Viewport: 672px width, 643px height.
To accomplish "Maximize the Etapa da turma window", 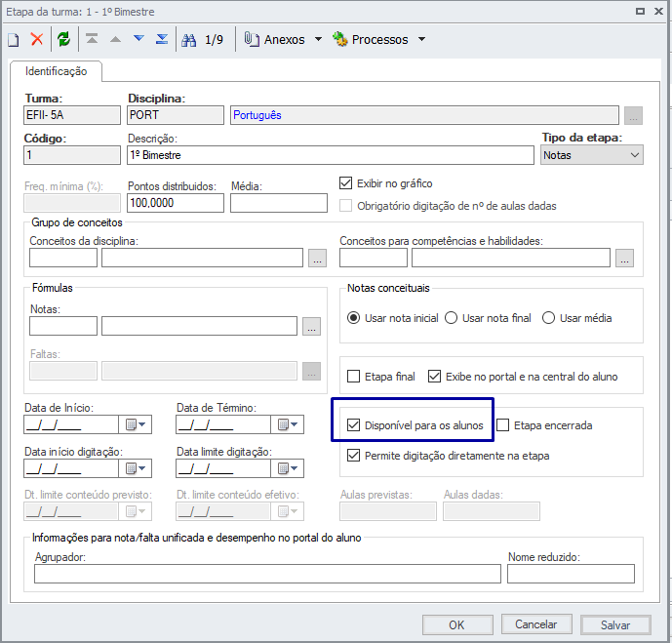I will [x=640, y=11].
